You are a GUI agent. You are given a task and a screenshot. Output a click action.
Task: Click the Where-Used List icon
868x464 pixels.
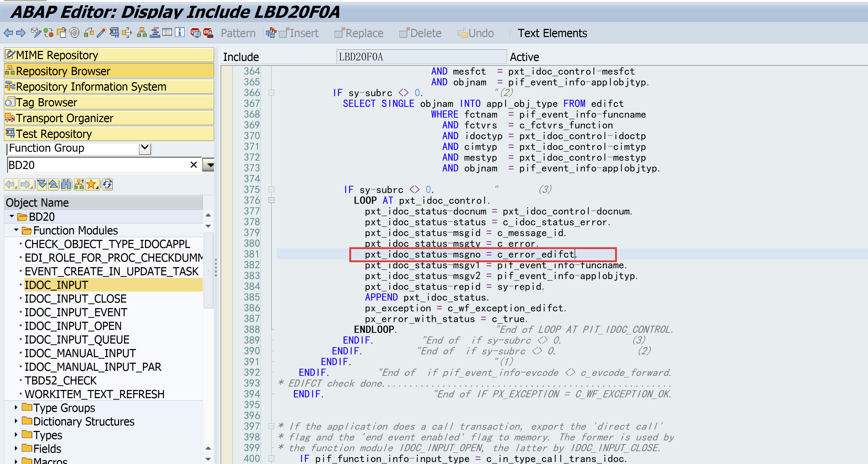coord(127,33)
